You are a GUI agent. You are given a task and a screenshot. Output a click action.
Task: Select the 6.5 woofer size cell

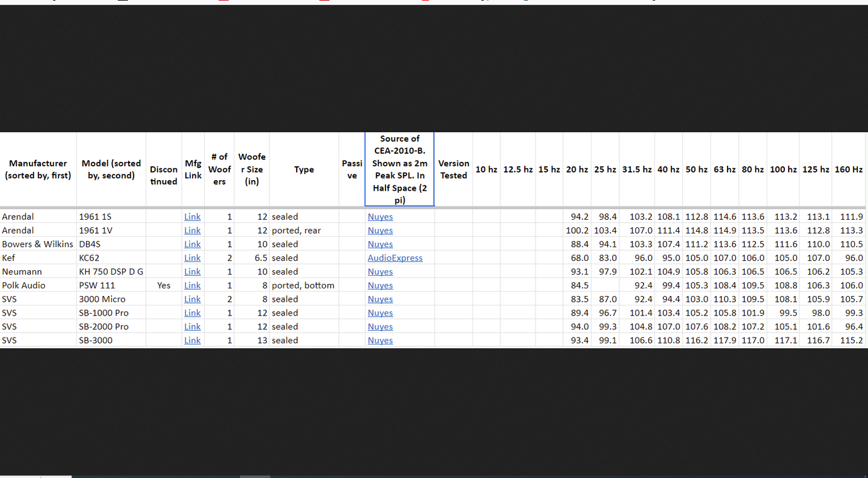[252, 258]
